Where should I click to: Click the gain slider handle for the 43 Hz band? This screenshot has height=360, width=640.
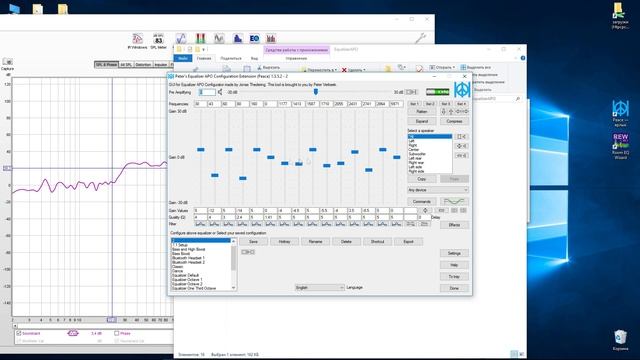214,175
